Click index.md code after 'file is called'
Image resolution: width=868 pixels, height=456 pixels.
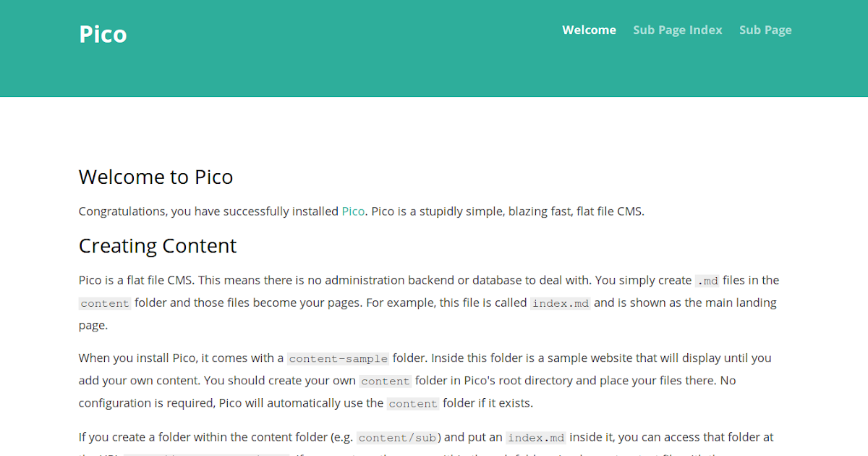point(561,303)
